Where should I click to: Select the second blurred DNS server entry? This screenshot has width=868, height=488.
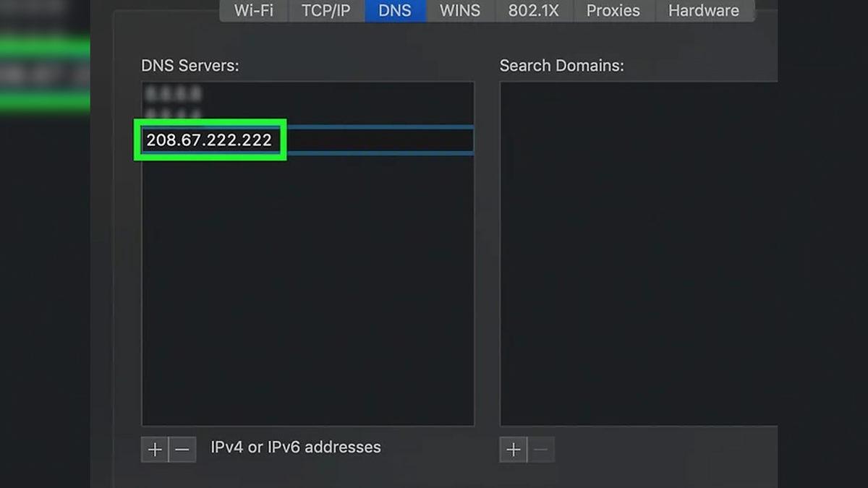[174, 114]
